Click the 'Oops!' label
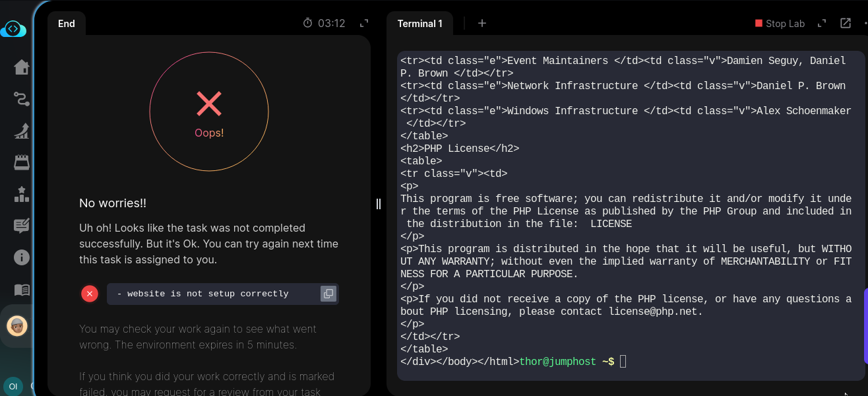The height and width of the screenshot is (396, 868). (209, 133)
